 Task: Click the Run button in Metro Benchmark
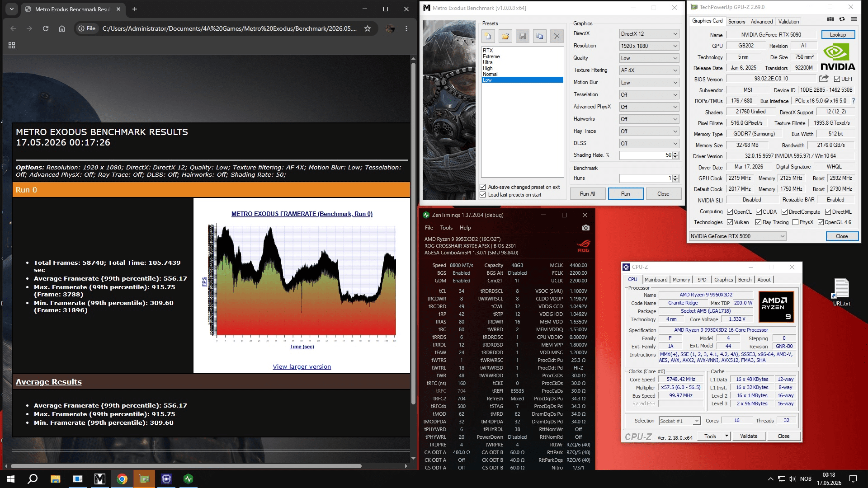click(625, 194)
